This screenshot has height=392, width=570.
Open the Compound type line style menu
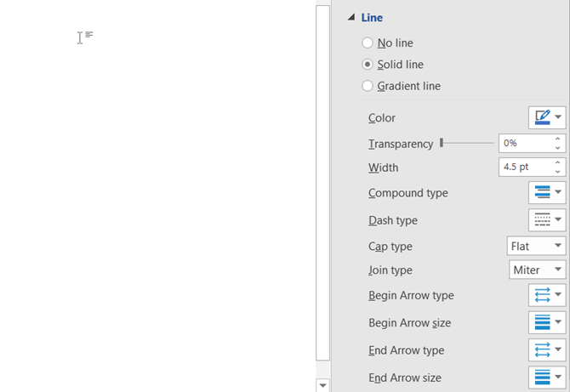(x=547, y=193)
